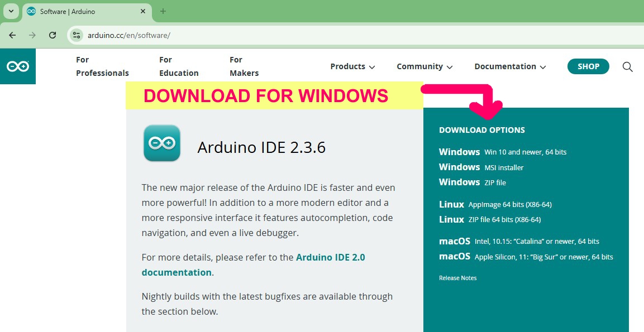Select the Software | Arduino tab
This screenshot has height=332, width=644.
87,12
